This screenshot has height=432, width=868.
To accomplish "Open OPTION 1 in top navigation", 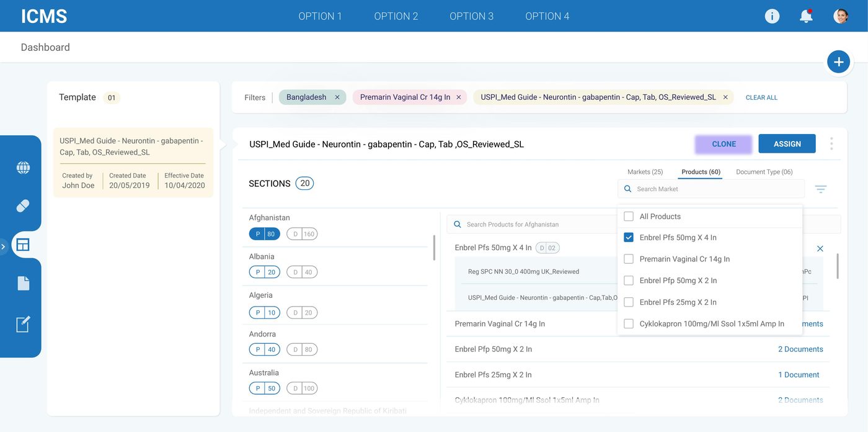I will 320,16.
